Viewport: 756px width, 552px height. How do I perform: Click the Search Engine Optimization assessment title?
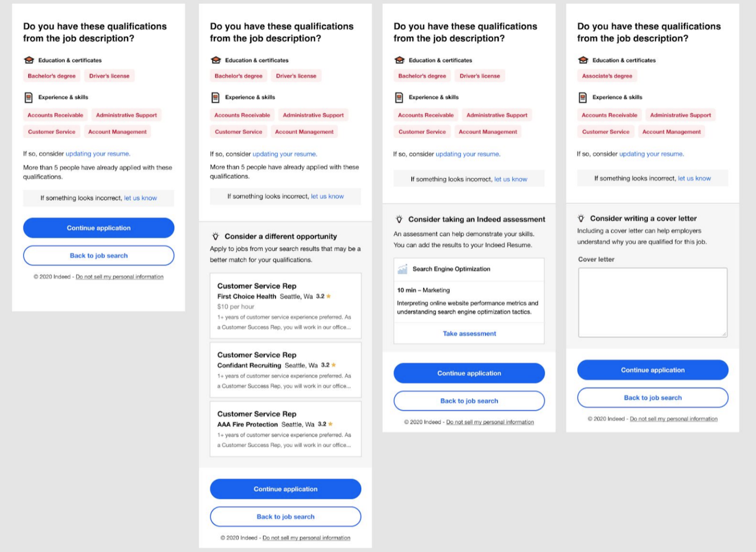451,269
